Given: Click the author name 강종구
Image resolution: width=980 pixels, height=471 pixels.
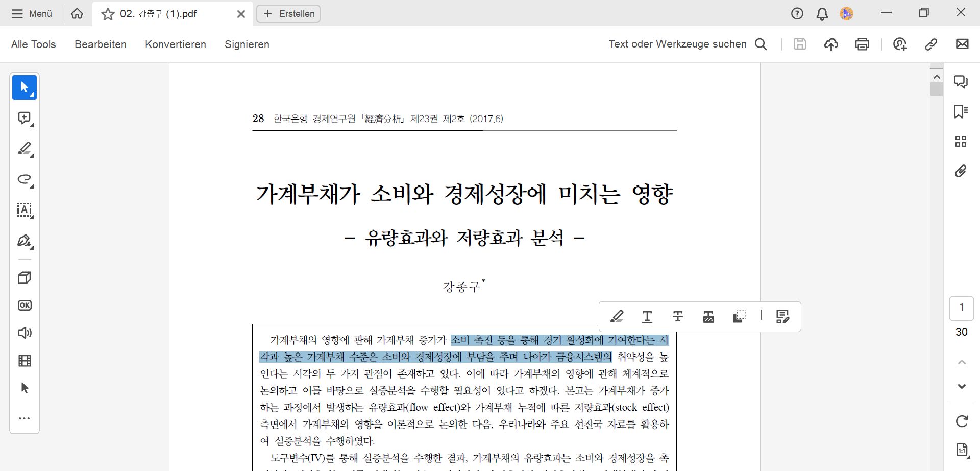Looking at the screenshot, I should point(462,287).
